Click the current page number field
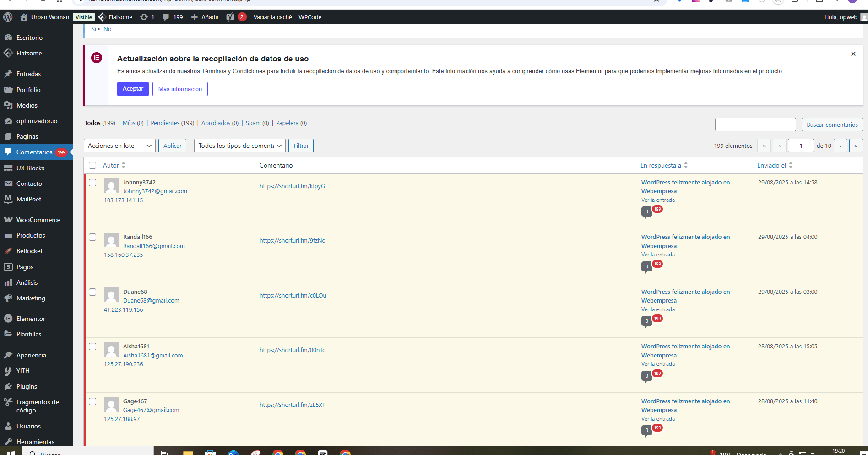 pos(800,146)
